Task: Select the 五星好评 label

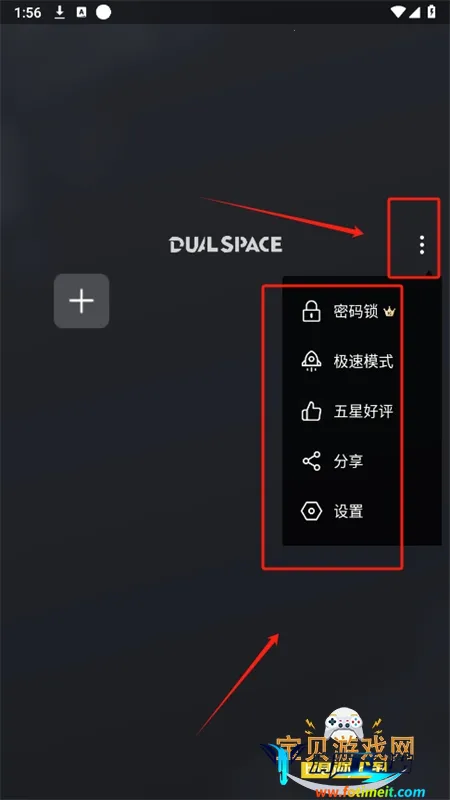Action: pyautogui.click(x=363, y=411)
